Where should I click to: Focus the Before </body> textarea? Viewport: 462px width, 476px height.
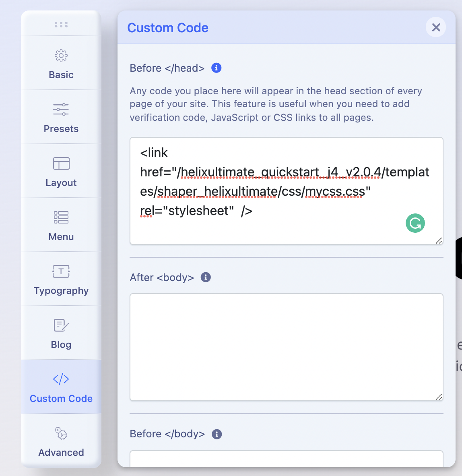[286, 459]
